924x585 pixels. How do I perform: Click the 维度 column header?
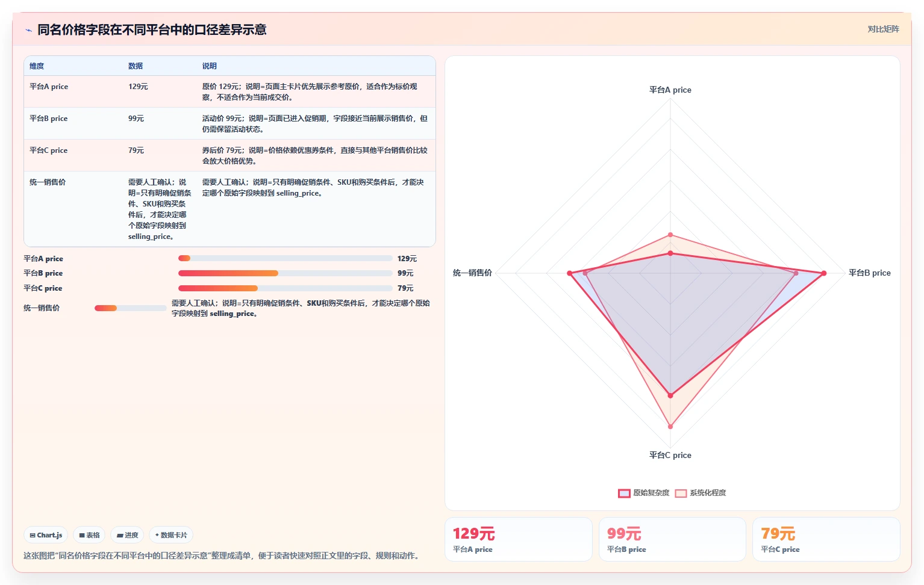point(37,66)
